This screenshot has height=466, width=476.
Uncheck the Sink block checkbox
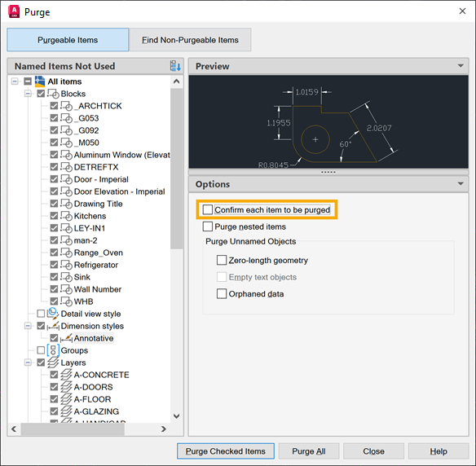click(x=54, y=277)
